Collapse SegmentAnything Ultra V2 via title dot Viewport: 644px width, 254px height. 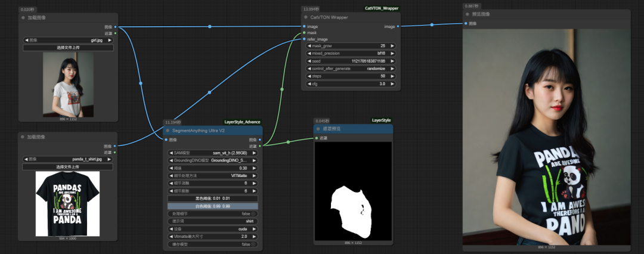pos(168,131)
